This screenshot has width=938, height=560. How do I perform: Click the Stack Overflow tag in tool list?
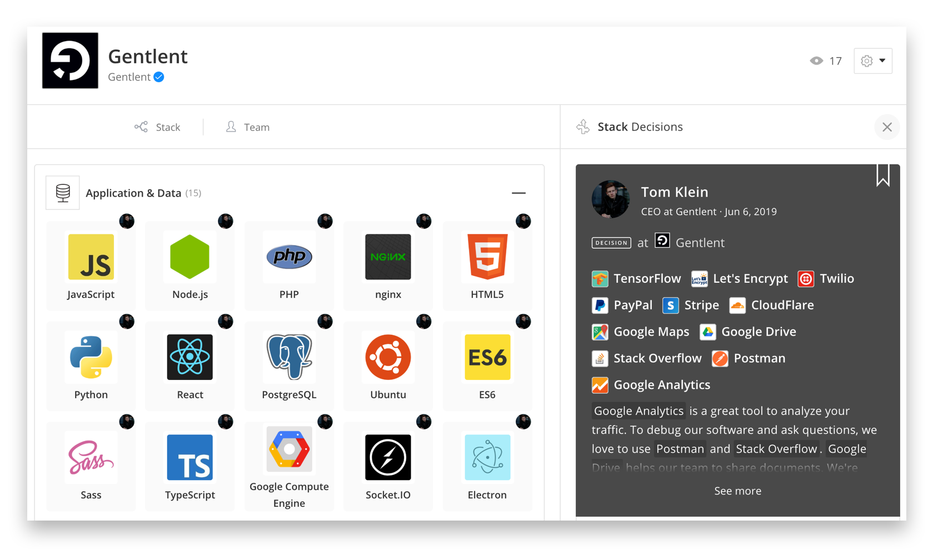647,358
